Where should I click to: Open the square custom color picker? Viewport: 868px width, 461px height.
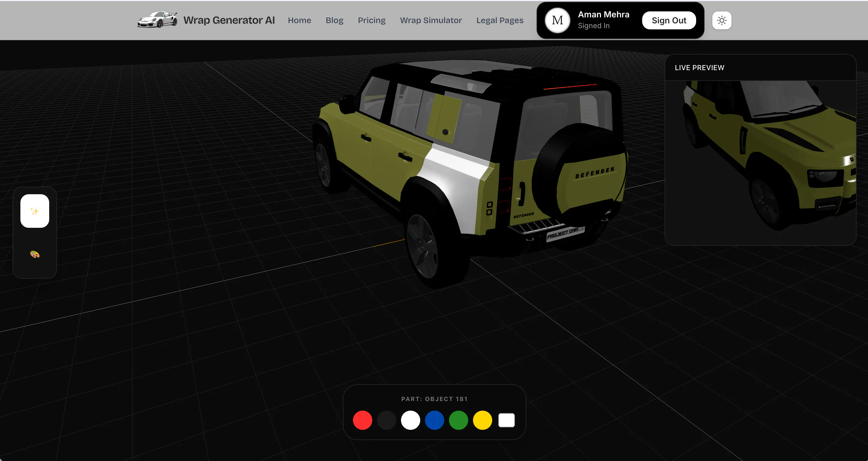pos(507,420)
